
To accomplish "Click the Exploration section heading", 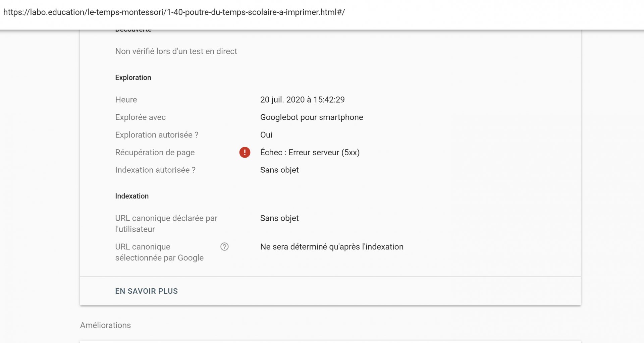I will [x=133, y=77].
